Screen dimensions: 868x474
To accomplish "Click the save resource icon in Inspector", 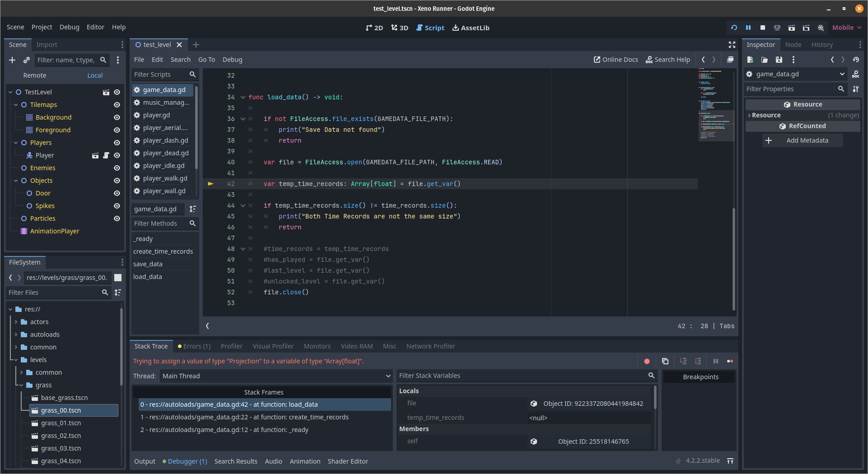I will [x=779, y=60].
